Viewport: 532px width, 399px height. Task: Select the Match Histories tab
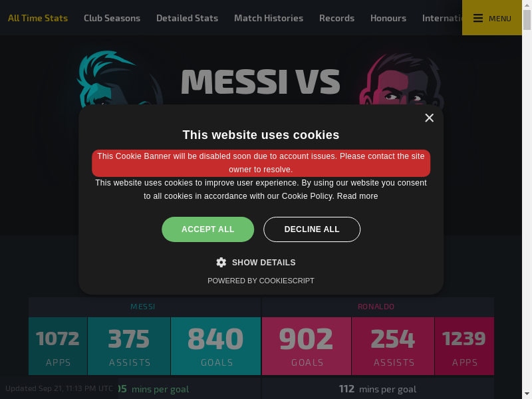tap(269, 18)
